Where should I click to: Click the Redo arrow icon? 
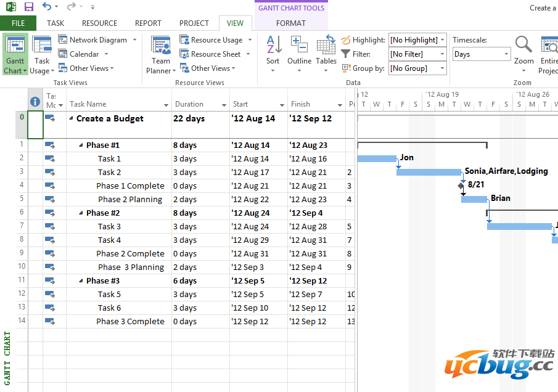[x=72, y=6]
